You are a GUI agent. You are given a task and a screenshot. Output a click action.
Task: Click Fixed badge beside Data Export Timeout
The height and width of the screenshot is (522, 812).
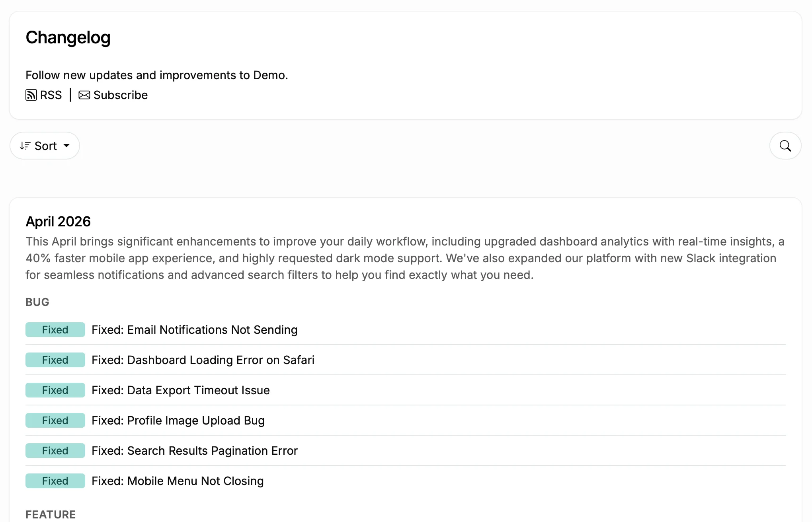pos(55,390)
